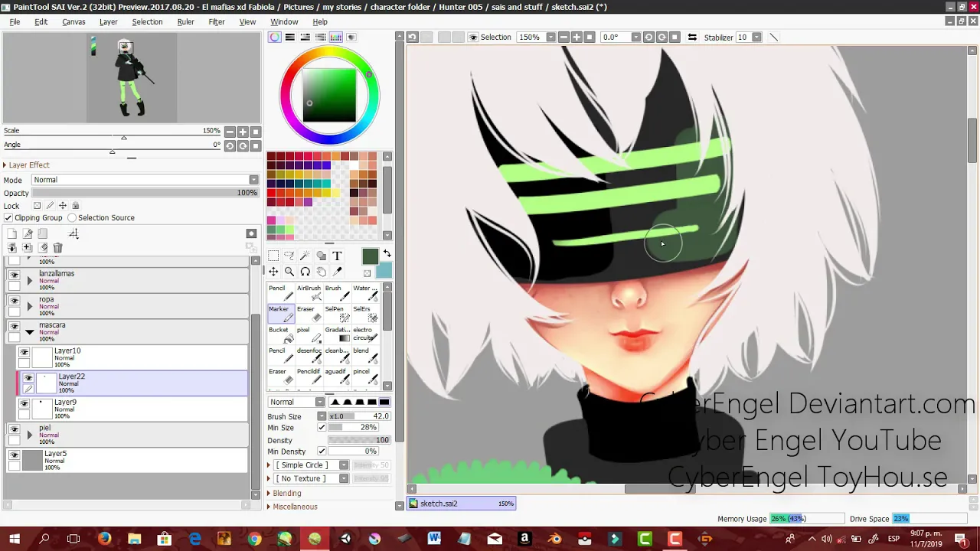The image size is (980, 551).
Task: Choose the Water brush tool
Action: click(365, 293)
